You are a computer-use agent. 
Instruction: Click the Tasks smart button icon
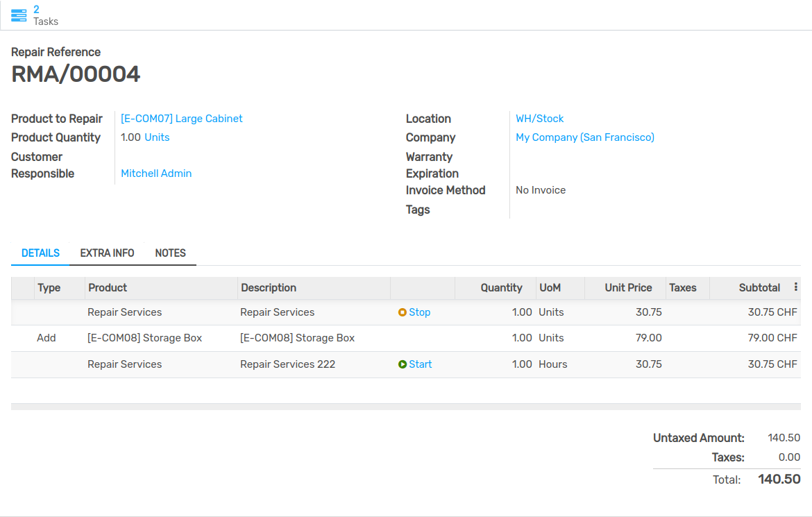coord(17,14)
